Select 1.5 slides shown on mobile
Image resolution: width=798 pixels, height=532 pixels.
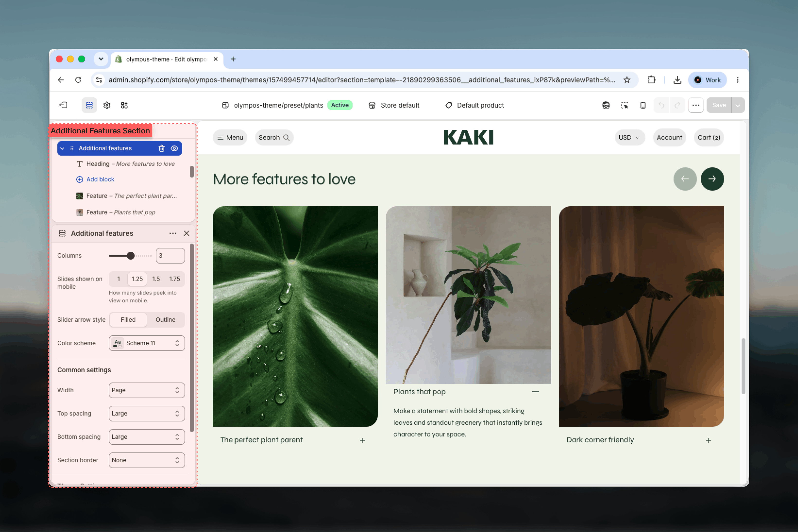coord(156,279)
